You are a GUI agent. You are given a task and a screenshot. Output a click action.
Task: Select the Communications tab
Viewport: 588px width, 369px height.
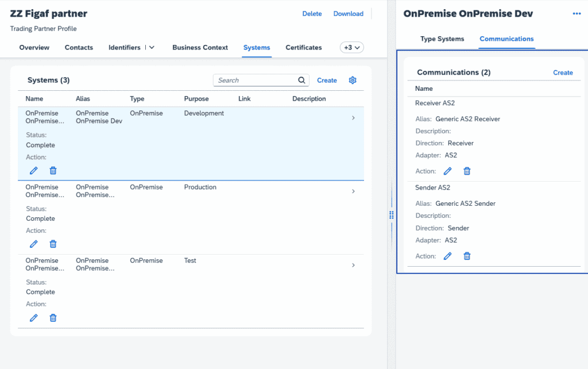click(506, 39)
